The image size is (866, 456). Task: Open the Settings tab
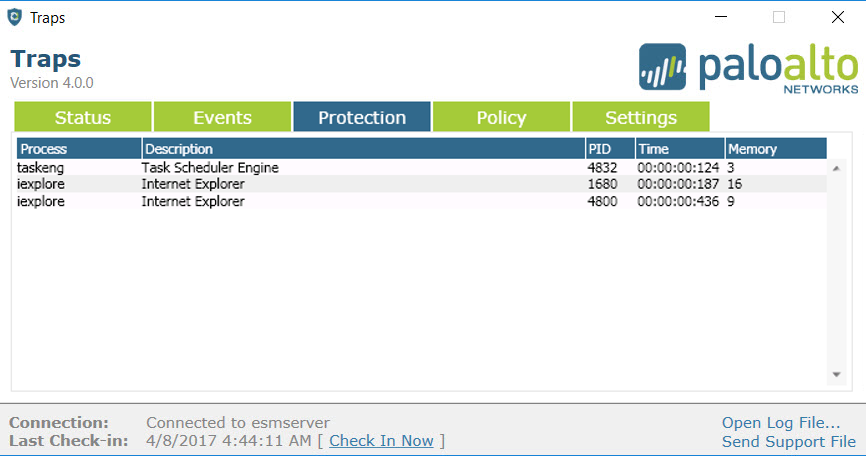[x=641, y=117]
